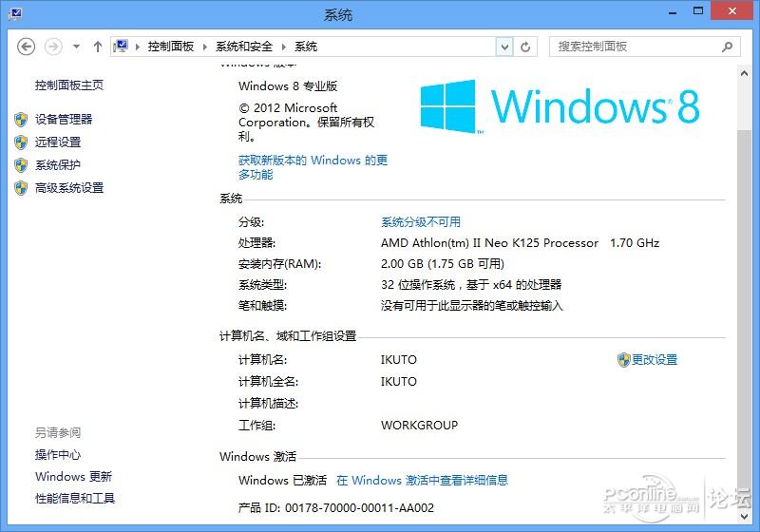
Task: Go up one level with up arrow
Action: click(x=98, y=47)
